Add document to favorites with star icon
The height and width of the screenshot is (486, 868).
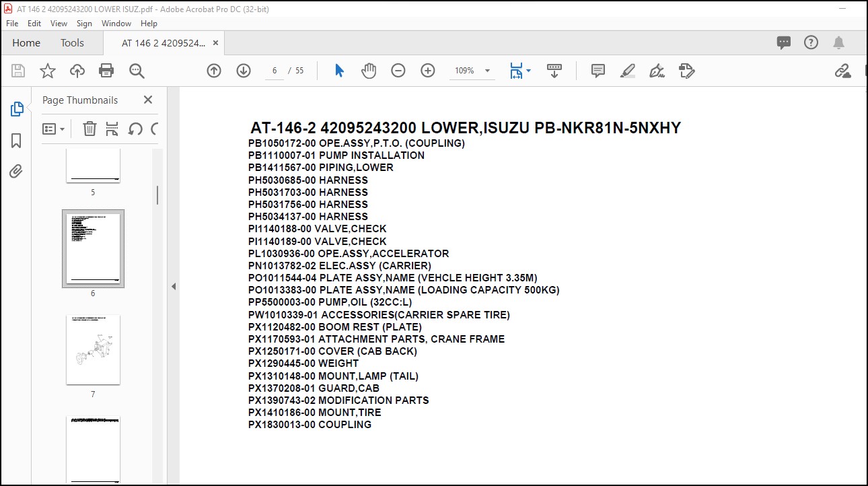[x=48, y=71]
